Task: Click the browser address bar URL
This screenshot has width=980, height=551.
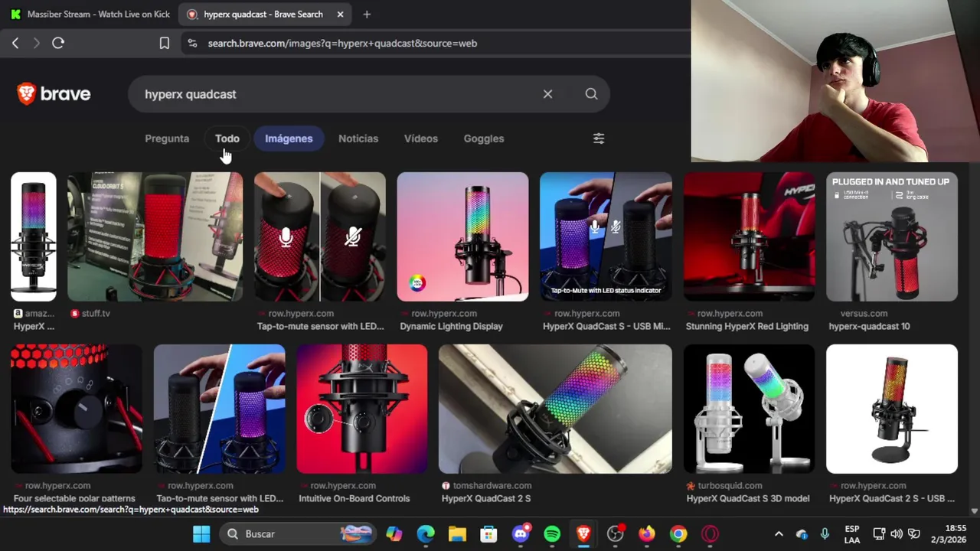Action: [342, 44]
